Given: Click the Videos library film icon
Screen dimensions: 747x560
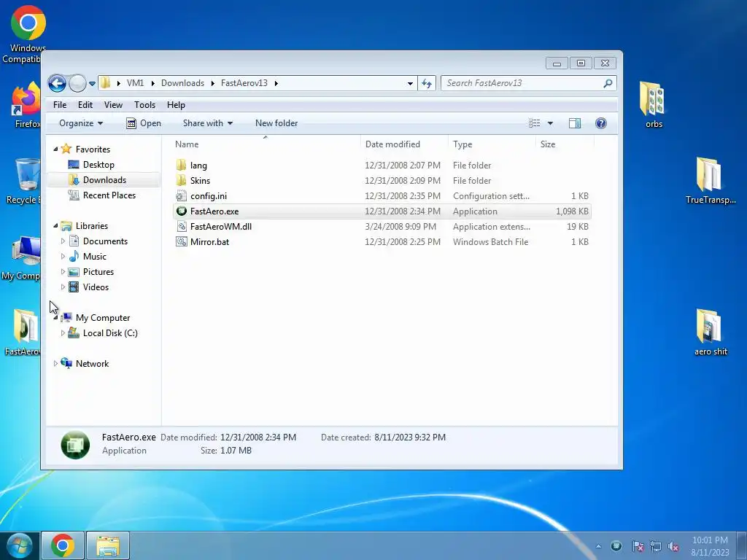Looking at the screenshot, I should point(74,287).
